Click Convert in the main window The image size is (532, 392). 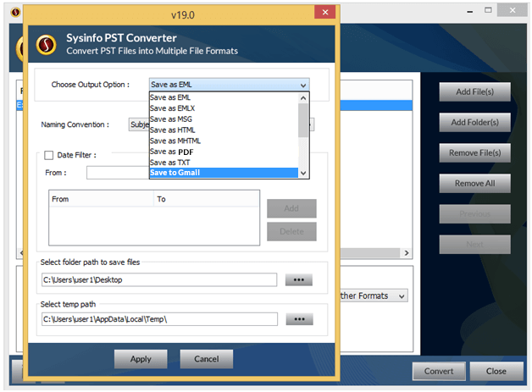click(x=439, y=372)
